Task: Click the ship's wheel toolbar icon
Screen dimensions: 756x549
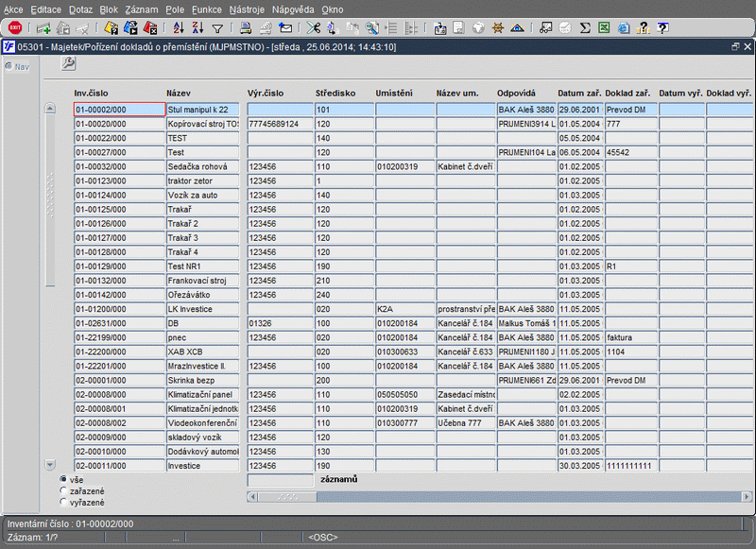Action: (x=498, y=27)
